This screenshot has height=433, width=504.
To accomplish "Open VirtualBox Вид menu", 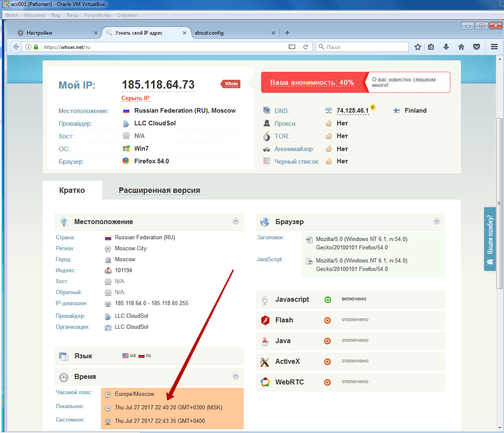I will click(56, 15).
